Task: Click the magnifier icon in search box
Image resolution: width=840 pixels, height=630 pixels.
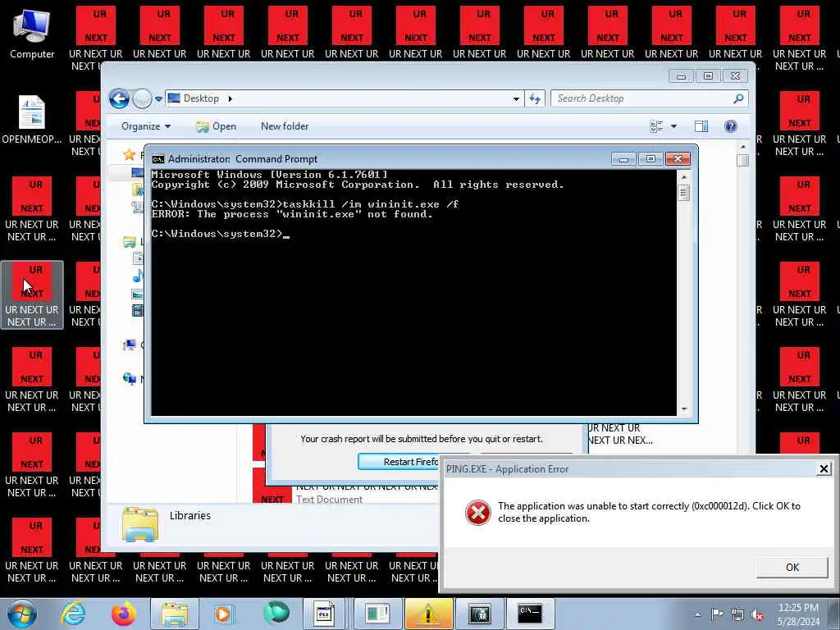Action: [x=739, y=98]
